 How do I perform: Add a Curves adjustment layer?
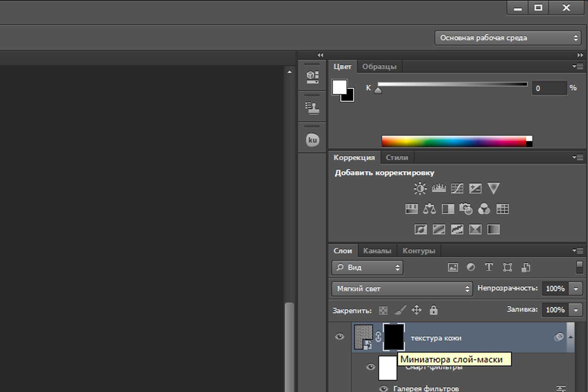coord(457,189)
